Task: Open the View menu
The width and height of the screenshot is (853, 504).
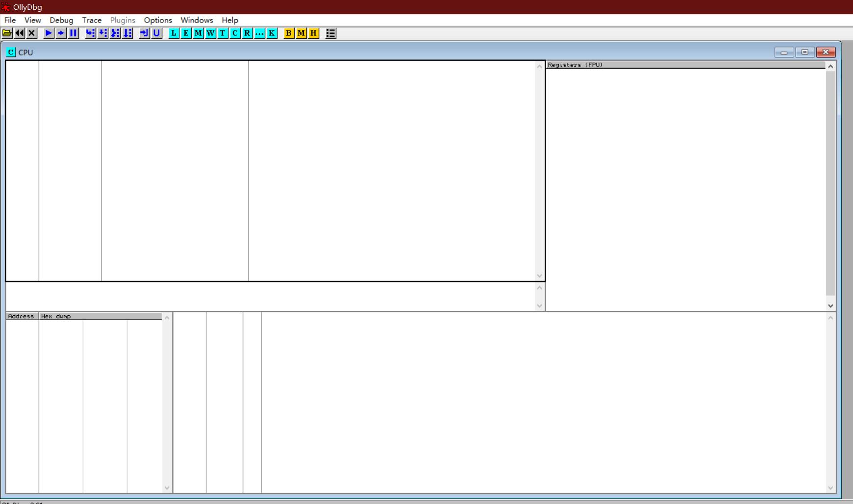Action: [33, 20]
